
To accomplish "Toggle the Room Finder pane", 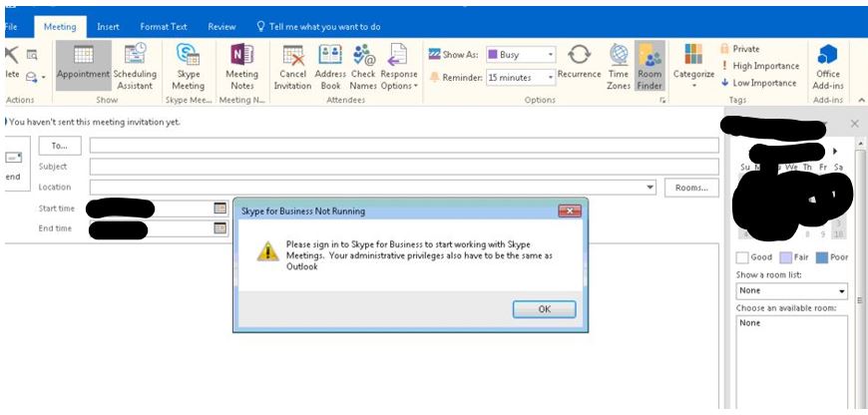I will tap(650, 65).
